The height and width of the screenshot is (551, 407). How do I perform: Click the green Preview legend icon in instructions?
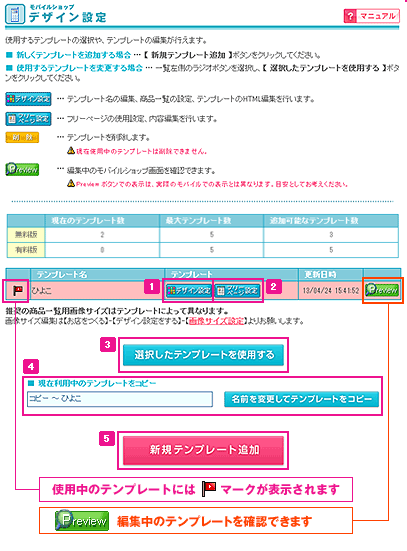[x=22, y=170]
